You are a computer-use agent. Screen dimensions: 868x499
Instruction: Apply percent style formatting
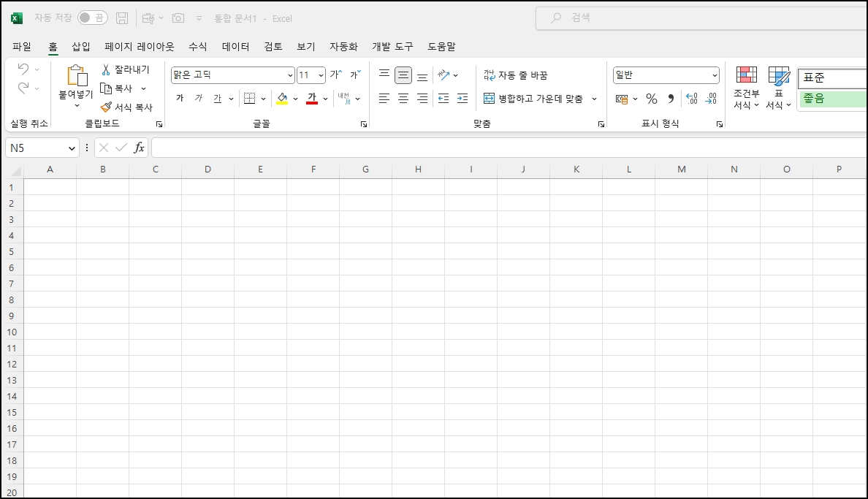point(651,98)
